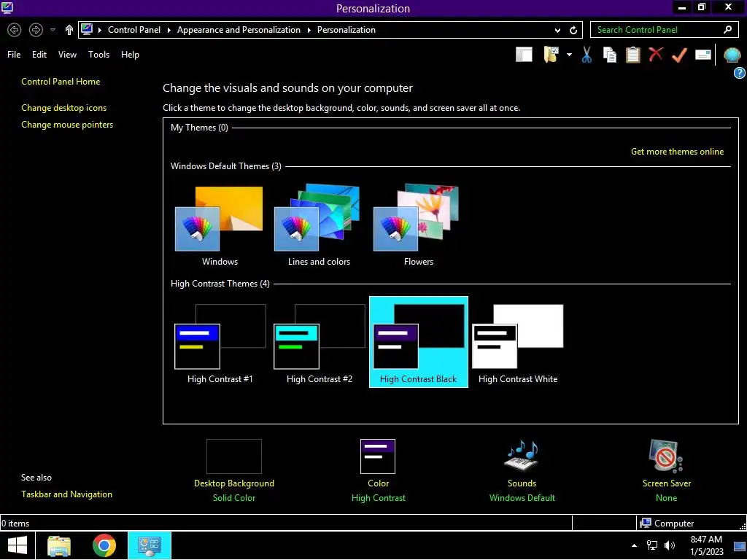
Task: Click the Personalization breadcrumb segment
Action: point(347,29)
